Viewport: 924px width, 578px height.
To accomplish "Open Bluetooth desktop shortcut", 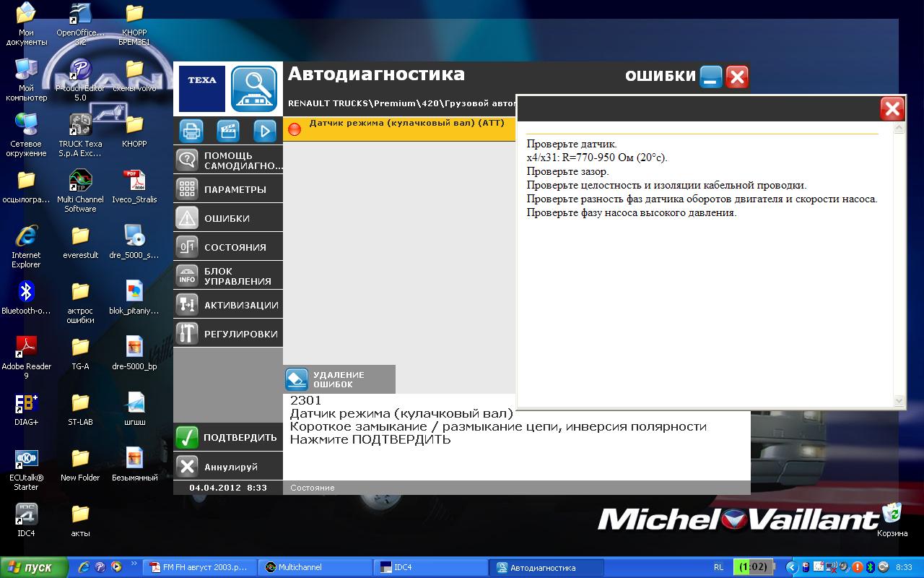I will (26, 298).
